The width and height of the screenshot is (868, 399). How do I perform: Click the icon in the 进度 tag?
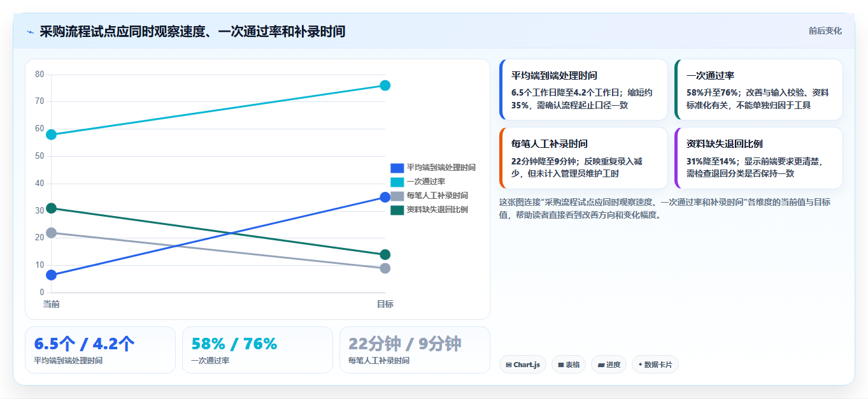[601, 365]
